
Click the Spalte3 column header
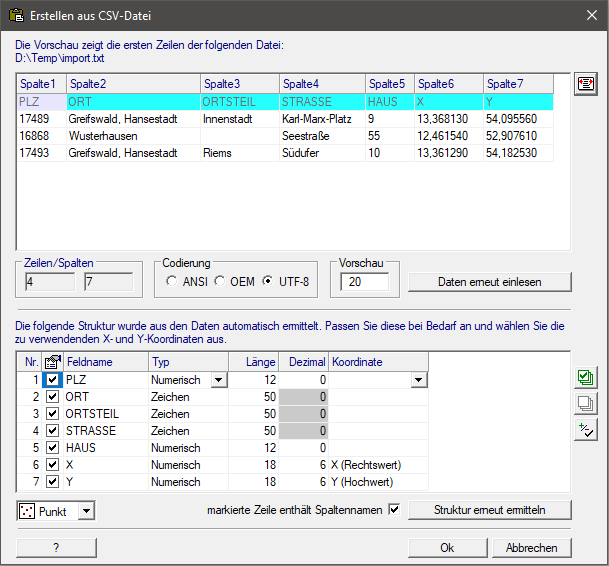point(240,84)
